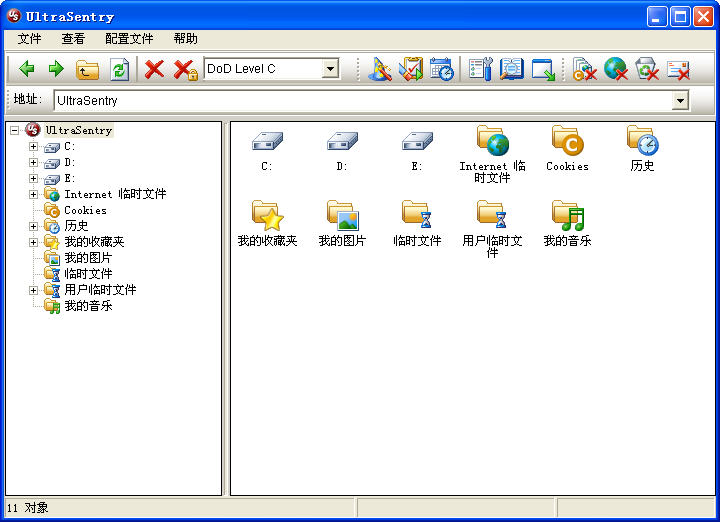Refresh the current view
The image size is (720, 522).
coord(119,70)
